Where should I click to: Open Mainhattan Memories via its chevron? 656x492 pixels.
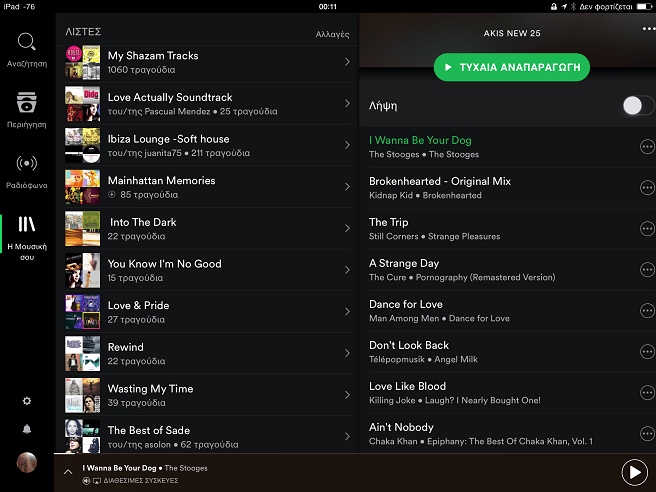(x=347, y=187)
